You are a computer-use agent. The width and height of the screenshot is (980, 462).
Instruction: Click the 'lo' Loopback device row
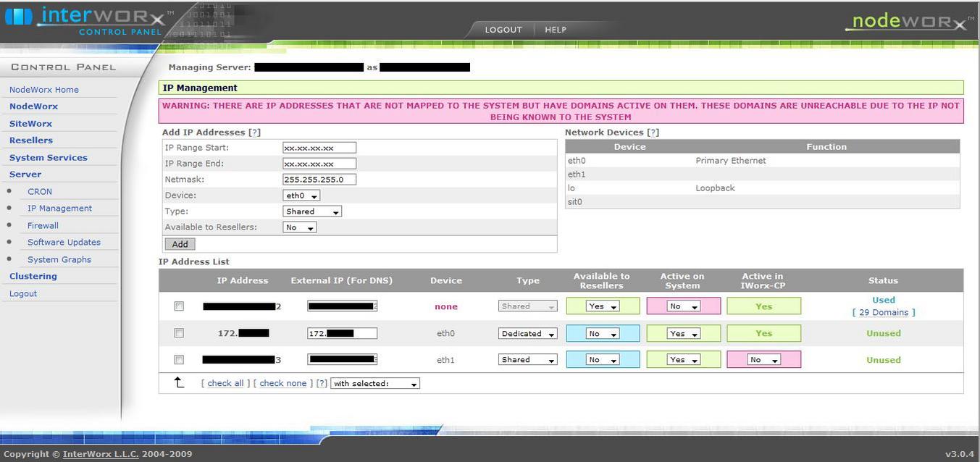[x=762, y=188]
